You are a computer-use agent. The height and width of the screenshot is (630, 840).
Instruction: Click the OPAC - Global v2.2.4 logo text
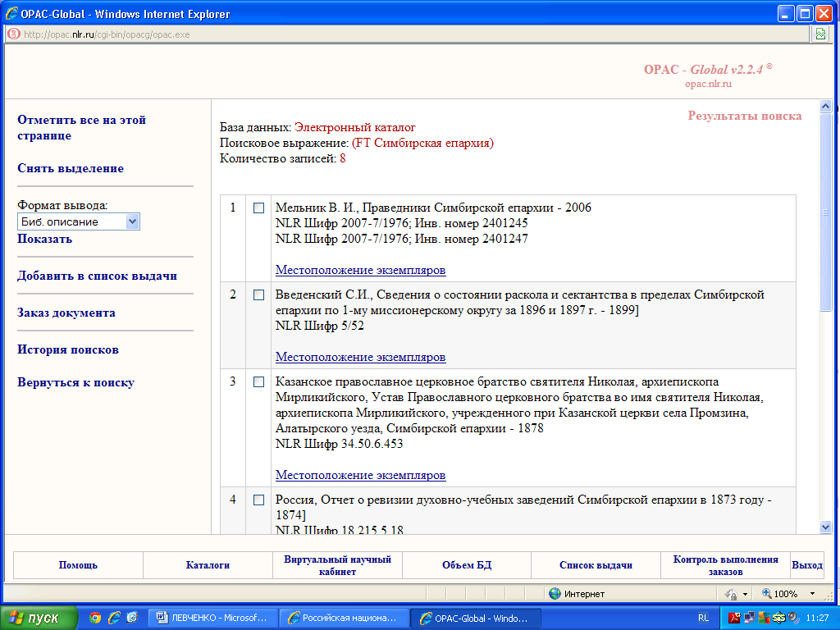[x=708, y=69]
